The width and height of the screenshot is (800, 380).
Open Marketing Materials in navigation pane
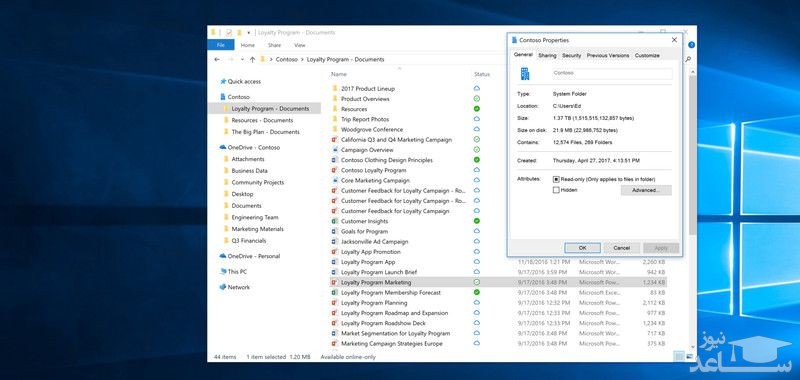point(257,229)
